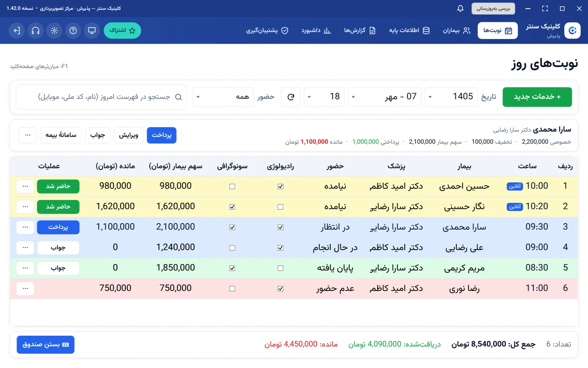Open the year 1405 dropdown
The width and height of the screenshot is (588, 368).
click(451, 97)
